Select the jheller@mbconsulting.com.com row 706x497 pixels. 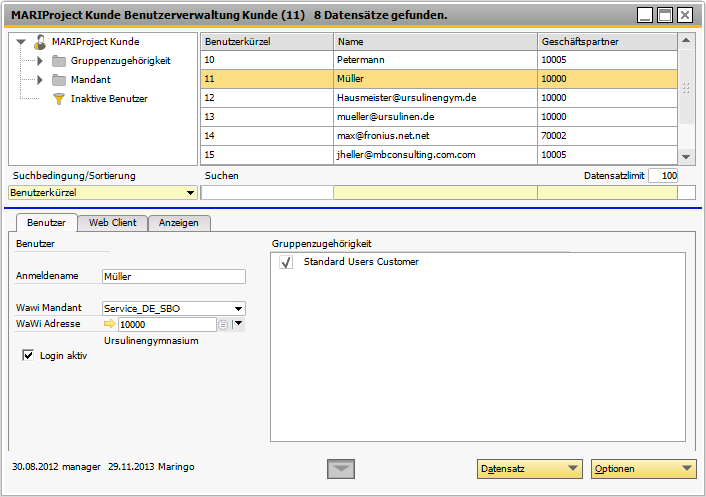tap(439, 154)
